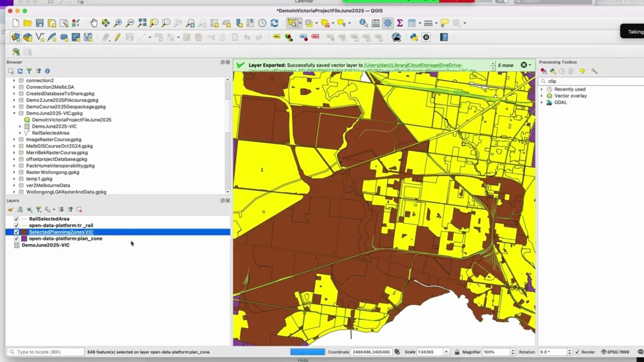Click the New GeoPackage Layer icon
Image resolution: width=644 pixels, height=362 pixels.
click(28, 37)
